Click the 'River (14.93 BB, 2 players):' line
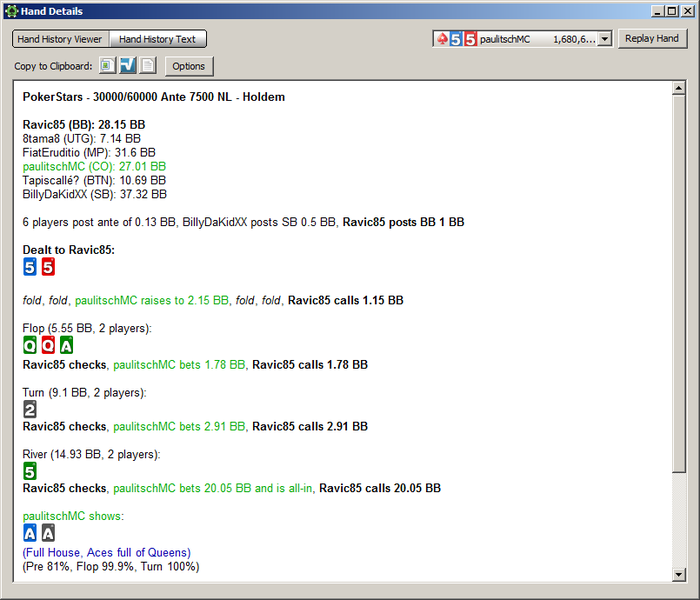 click(92, 454)
